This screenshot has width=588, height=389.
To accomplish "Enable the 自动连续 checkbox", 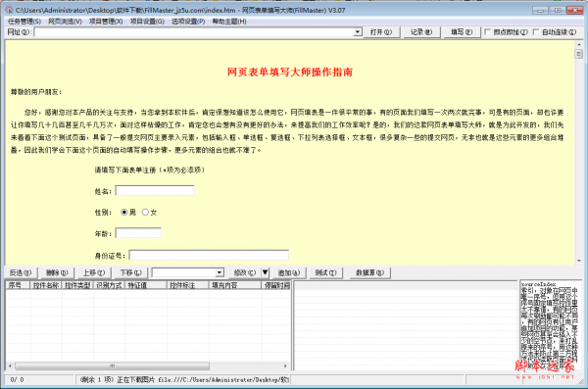I will [536, 32].
